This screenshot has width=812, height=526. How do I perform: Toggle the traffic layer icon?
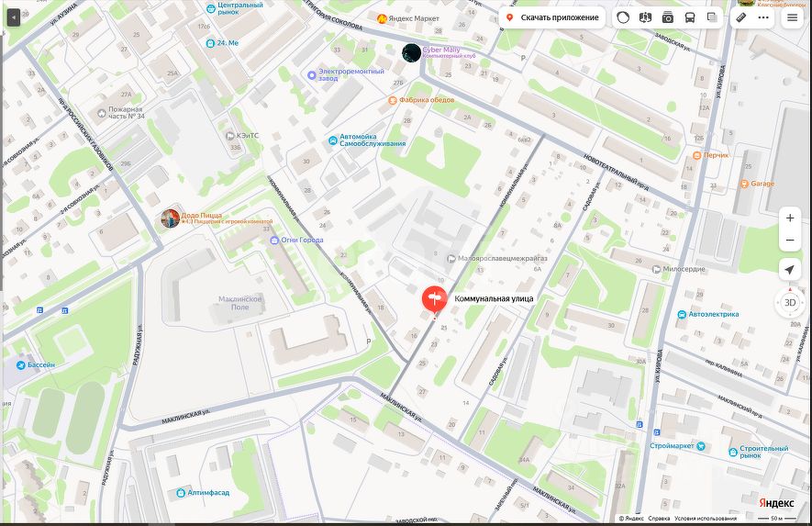pyautogui.click(x=623, y=17)
